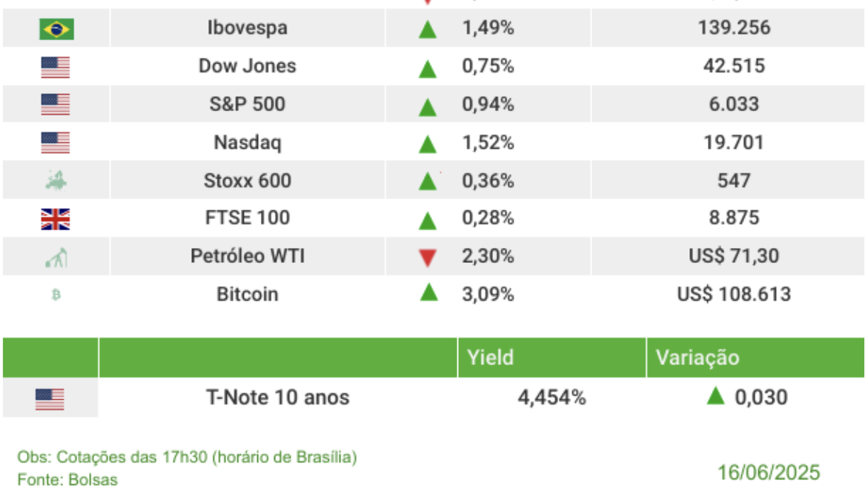Click the US flag beside T-Note 10 anos
868x488 pixels.
pyautogui.click(x=50, y=399)
